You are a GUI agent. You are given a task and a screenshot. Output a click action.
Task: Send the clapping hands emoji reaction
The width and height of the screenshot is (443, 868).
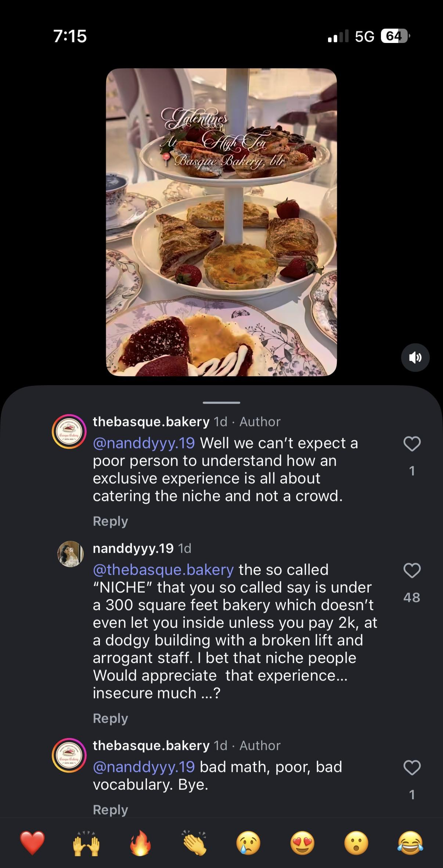[x=194, y=843]
